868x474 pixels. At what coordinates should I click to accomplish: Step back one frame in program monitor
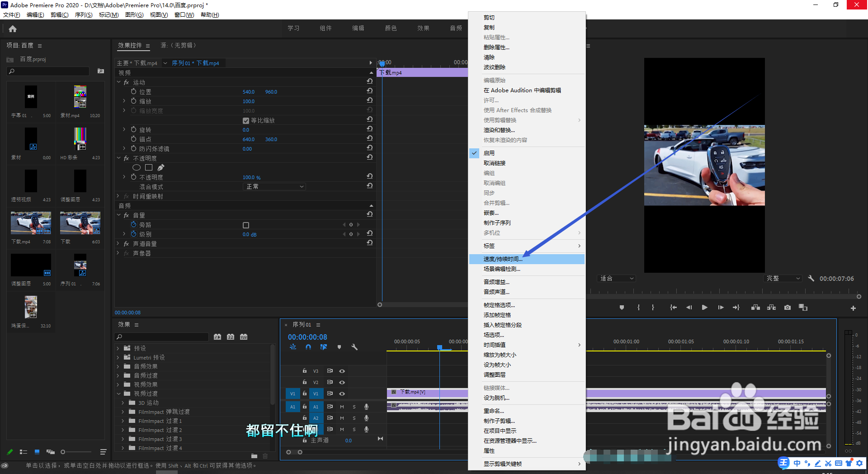[x=689, y=308]
